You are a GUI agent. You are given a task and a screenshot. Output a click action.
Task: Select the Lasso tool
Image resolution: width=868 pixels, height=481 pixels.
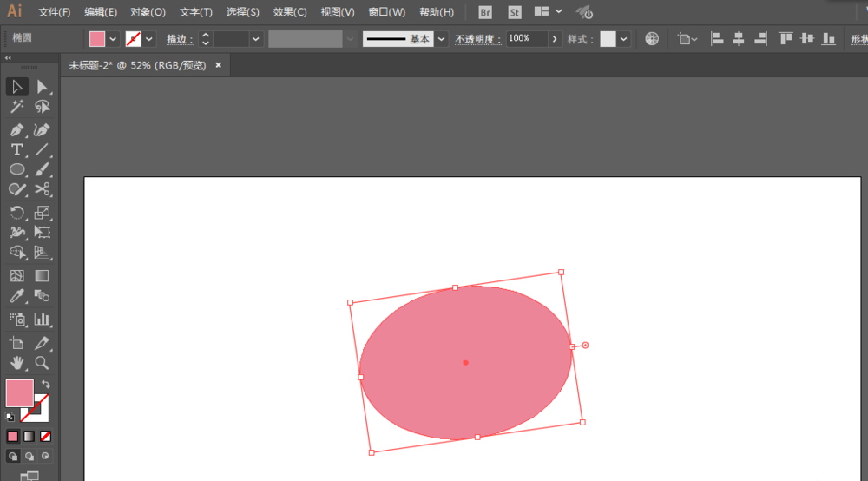[42, 106]
